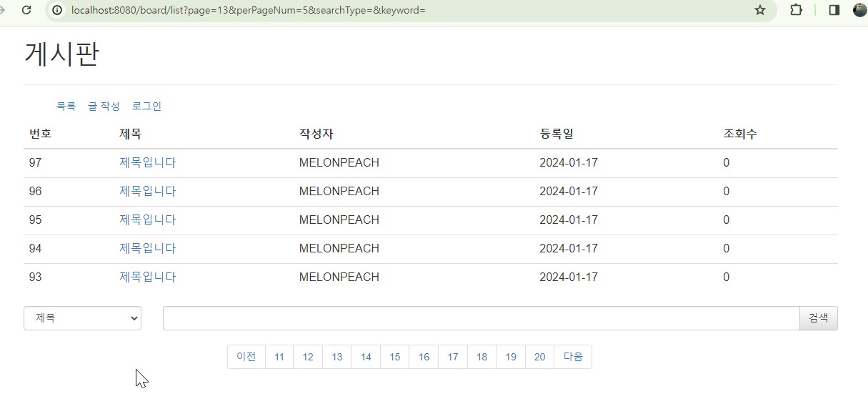Image resolution: width=868 pixels, height=394 pixels.
Task: Go to previous pages with 이전
Action: point(246,357)
